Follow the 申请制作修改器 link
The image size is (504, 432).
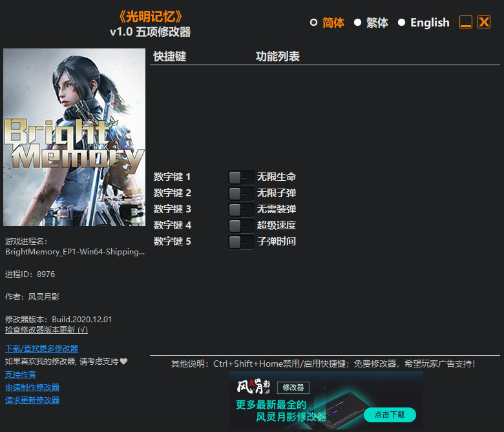32,387
